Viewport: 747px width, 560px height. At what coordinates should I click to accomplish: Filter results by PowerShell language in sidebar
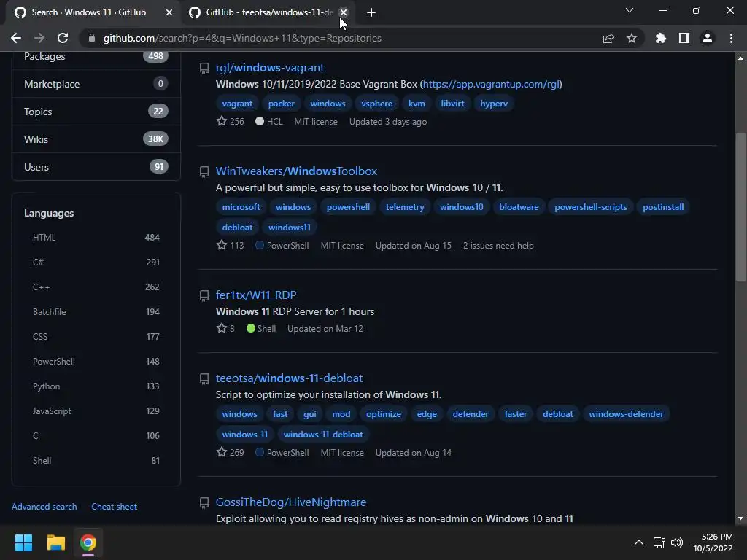click(x=96, y=361)
